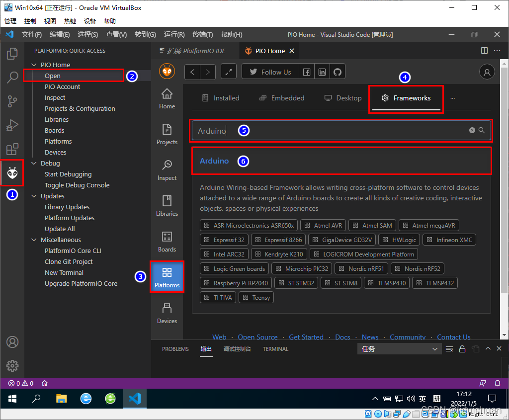Open the 终端(T) menu

click(203, 34)
